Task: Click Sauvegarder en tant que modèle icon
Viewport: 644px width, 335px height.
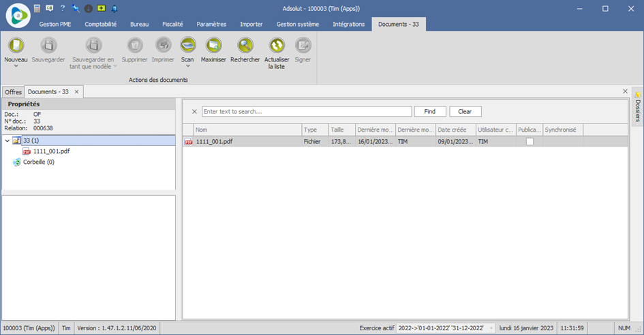Action: [x=93, y=45]
